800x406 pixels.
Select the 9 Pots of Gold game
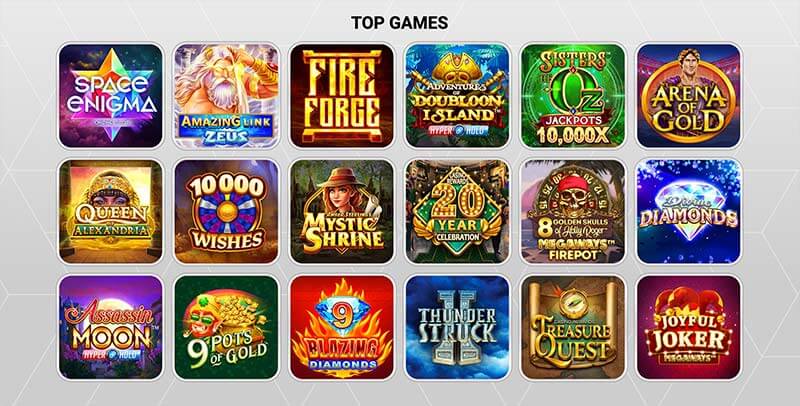227,327
